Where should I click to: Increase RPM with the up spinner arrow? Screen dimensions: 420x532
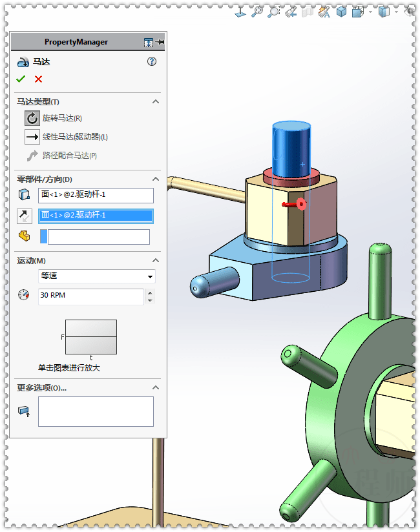150,293
